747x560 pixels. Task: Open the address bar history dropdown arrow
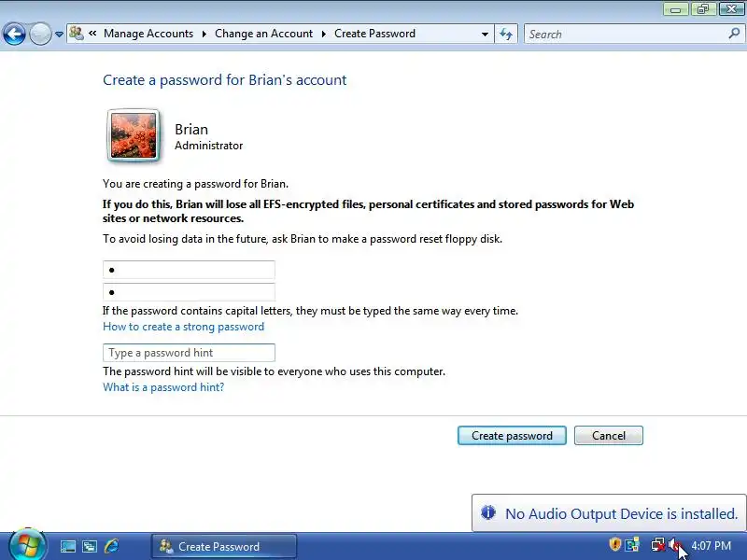point(485,35)
